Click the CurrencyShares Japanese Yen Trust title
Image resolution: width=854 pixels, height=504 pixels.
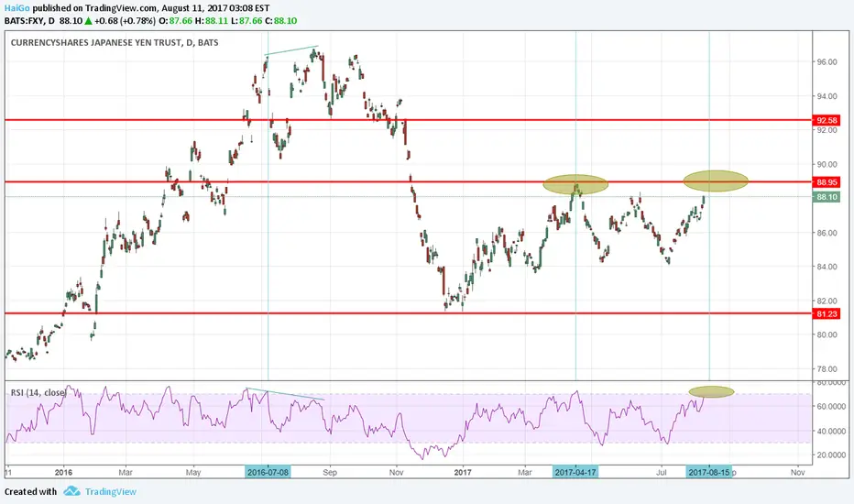[115, 42]
